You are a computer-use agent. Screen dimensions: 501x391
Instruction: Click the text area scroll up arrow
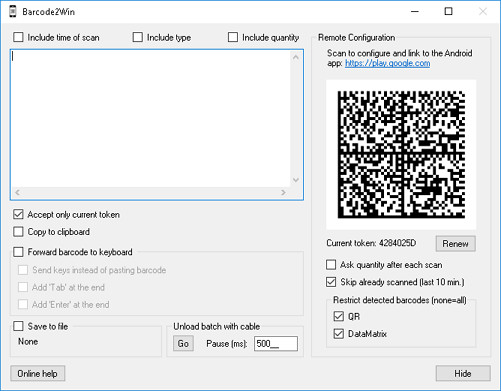[296, 57]
